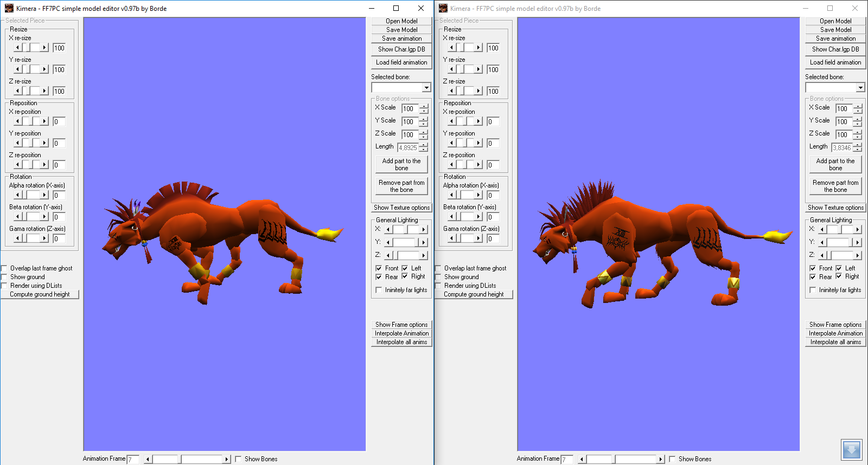Load field animation in the left window

pyautogui.click(x=401, y=62)
